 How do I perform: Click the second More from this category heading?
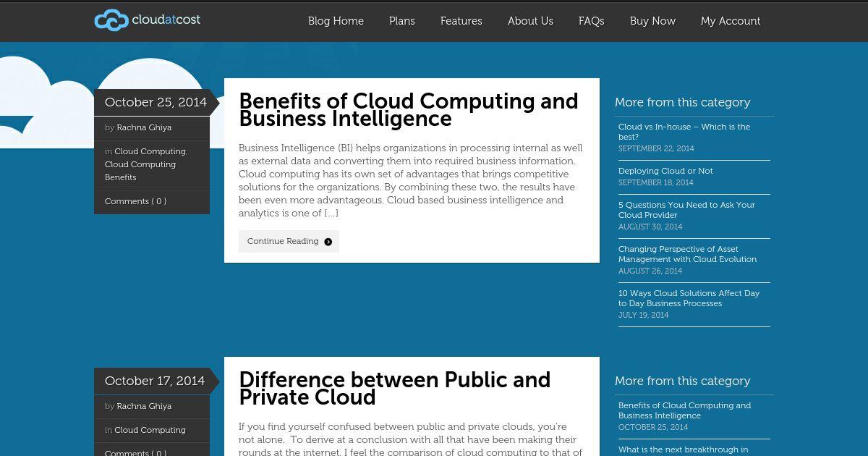(x=683, y=381)
